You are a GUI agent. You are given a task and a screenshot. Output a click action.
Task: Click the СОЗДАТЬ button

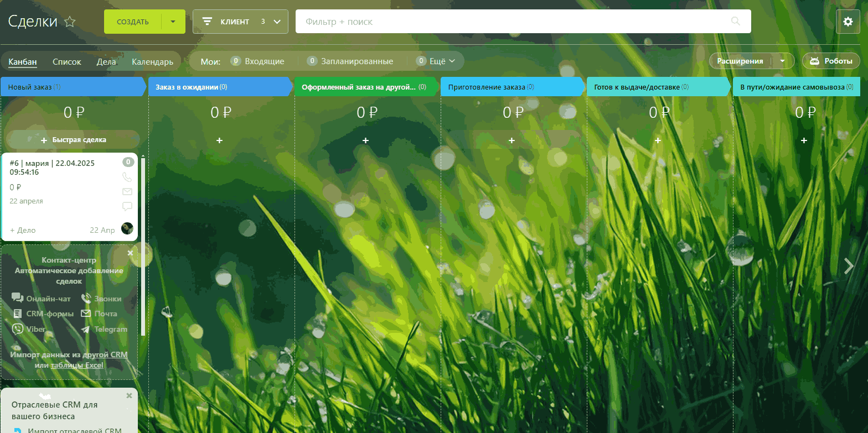click(133, 22)
